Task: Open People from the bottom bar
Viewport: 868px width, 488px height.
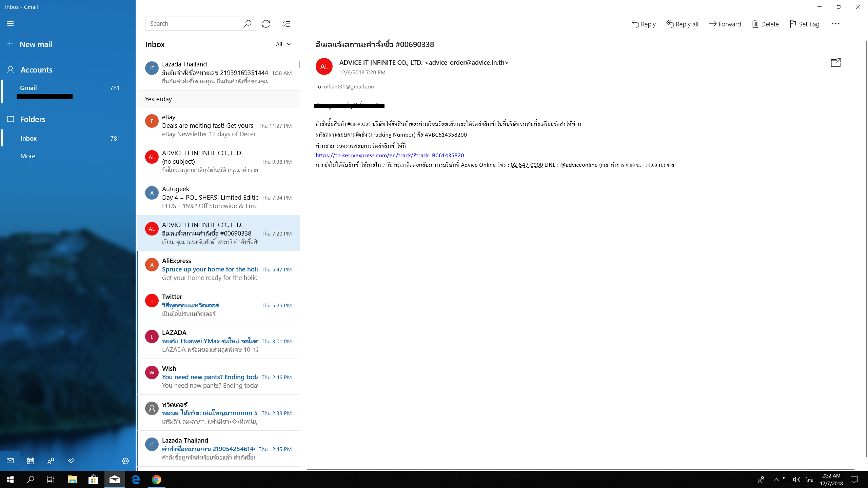Action: point(51,461)
